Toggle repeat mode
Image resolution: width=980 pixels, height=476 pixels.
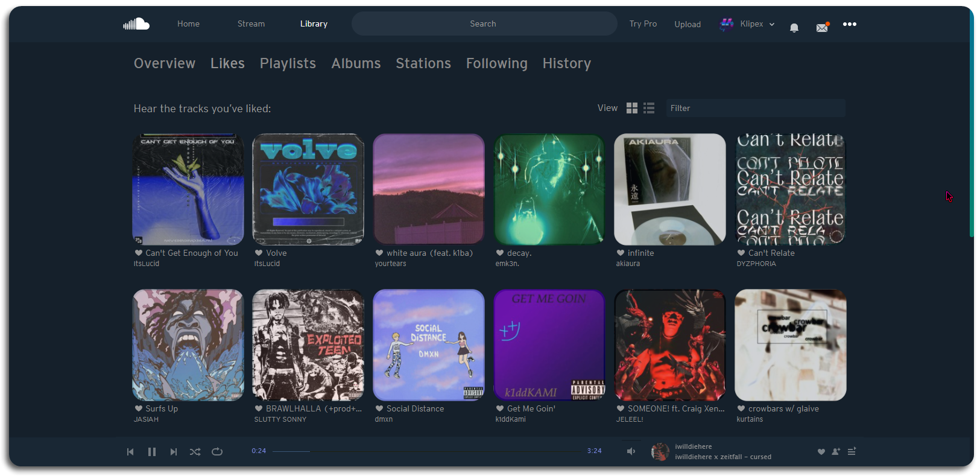click(217, 452)
